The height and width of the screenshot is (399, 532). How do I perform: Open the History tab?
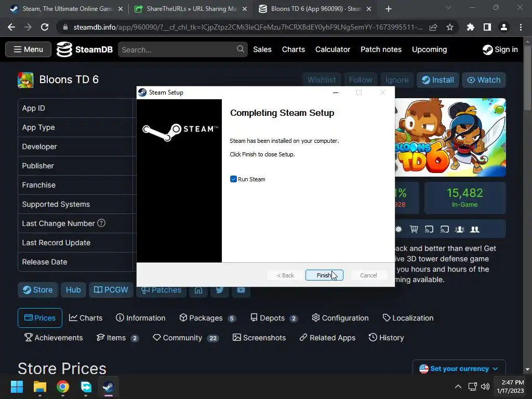[386, 338]
